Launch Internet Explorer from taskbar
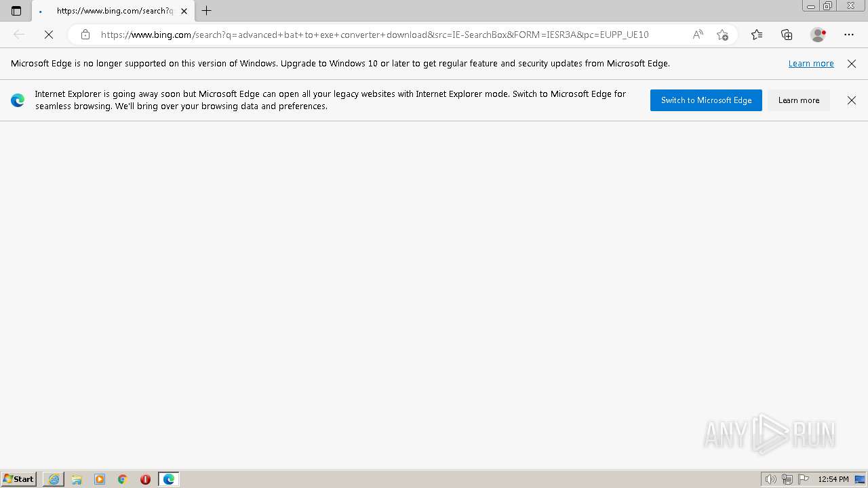Image resolution: width=868 pixels, height=488 pixels. click(x=54, y=479)
